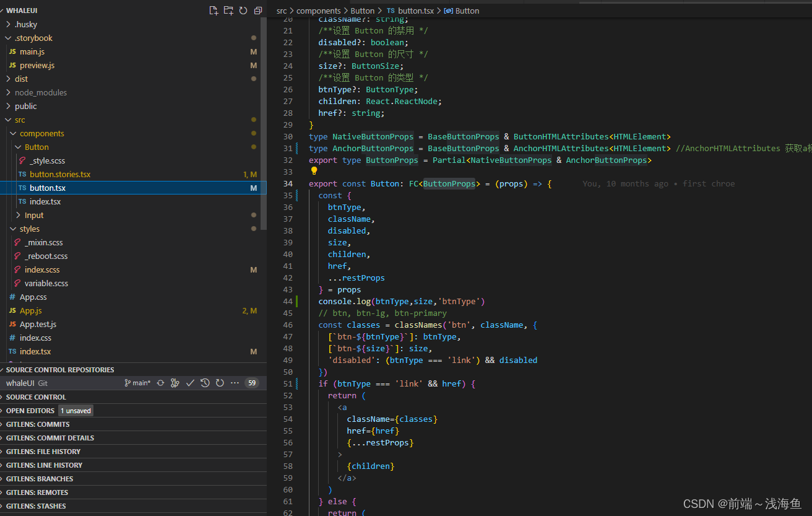Expand GitLens: Stashes panel
This screenshot has height=516, width=812.
click(133, 506)
